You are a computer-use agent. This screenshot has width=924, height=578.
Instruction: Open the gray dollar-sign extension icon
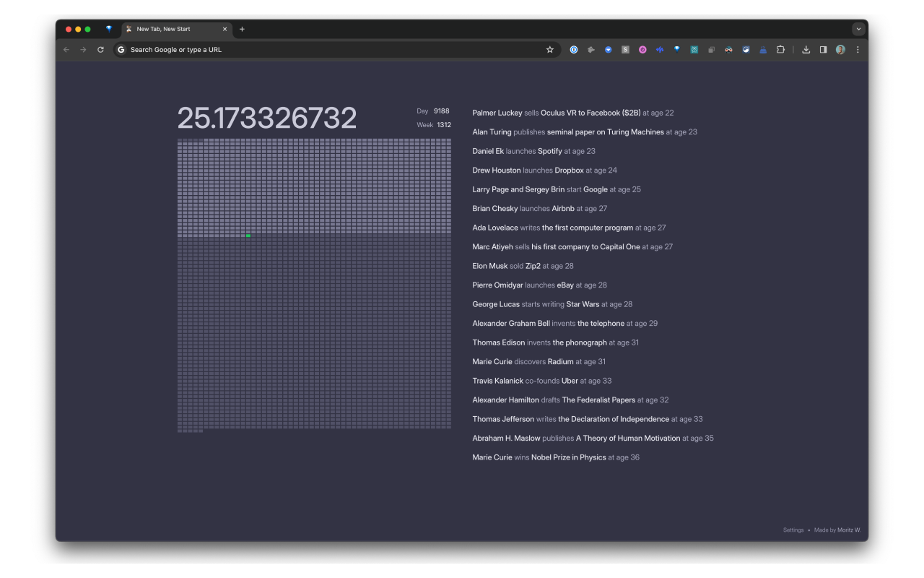[625, 50]
